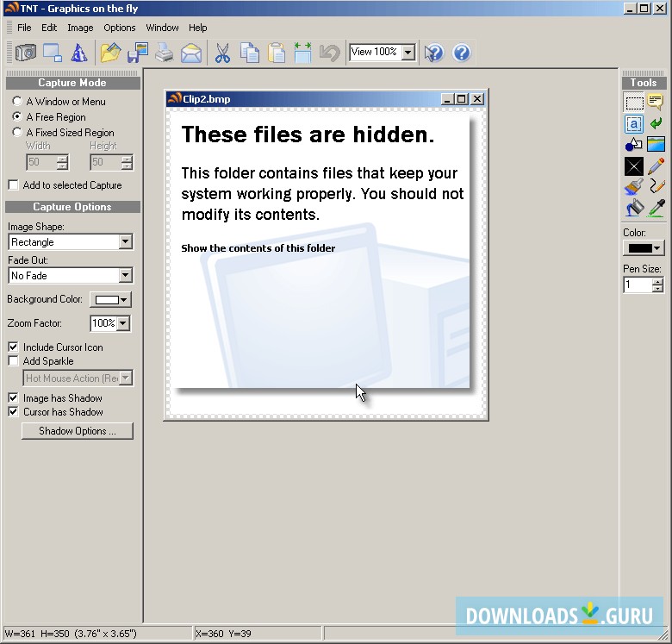Click the crop-to-selection icon with green arrows
The width and height of the screenshot is (672, 644).
click(x=302, y=53)
